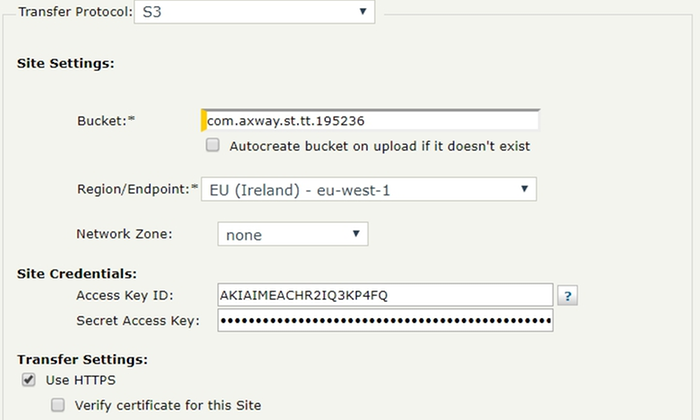Enable the Autocreate bucket on upload checkbox
Screen dimensions: 700x420
212,145
